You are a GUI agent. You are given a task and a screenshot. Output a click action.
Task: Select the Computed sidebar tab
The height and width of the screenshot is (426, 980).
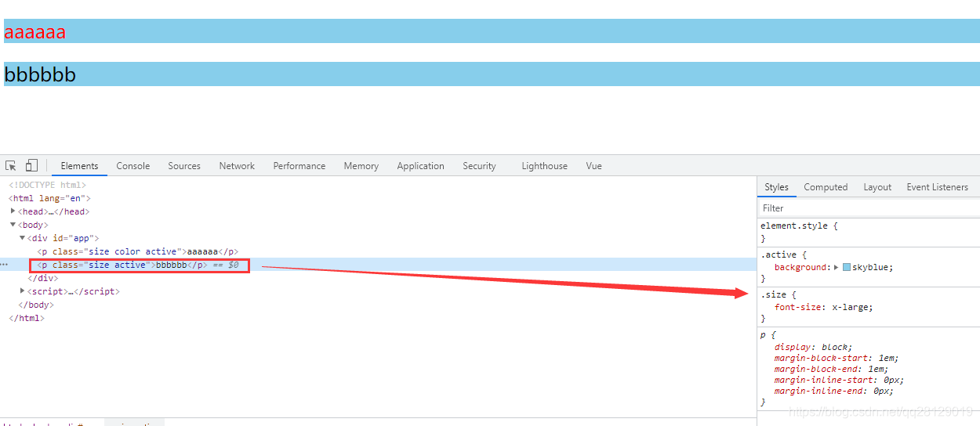[x=826, y=187]
